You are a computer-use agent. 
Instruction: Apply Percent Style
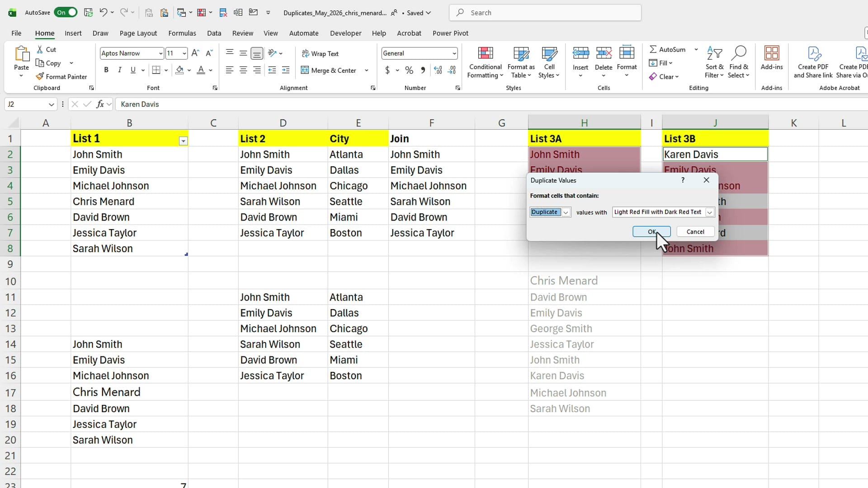pos(409,70)
